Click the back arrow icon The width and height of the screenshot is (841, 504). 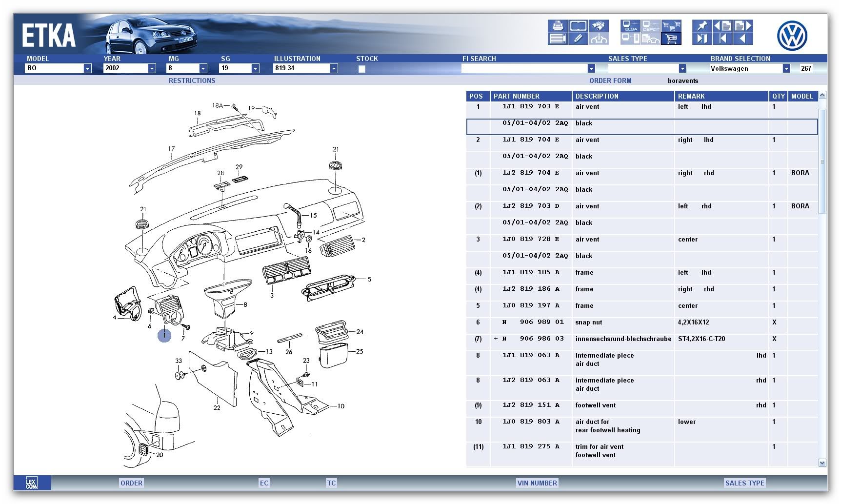coord(743,39)
